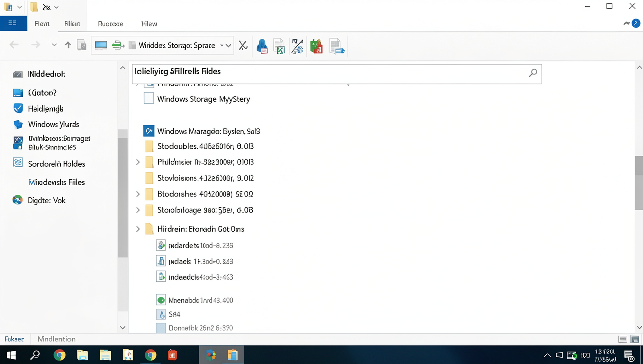Click the green dot 'Mnenabde' file icon
The height and width of the screenshot is (364, 643).
161,300
